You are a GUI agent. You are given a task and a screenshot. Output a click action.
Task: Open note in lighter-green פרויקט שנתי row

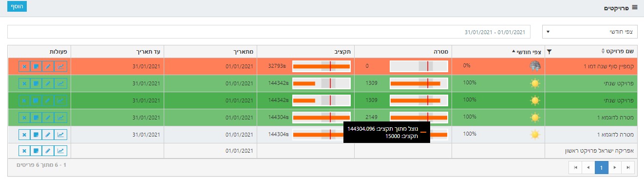[x=37, y=83]
